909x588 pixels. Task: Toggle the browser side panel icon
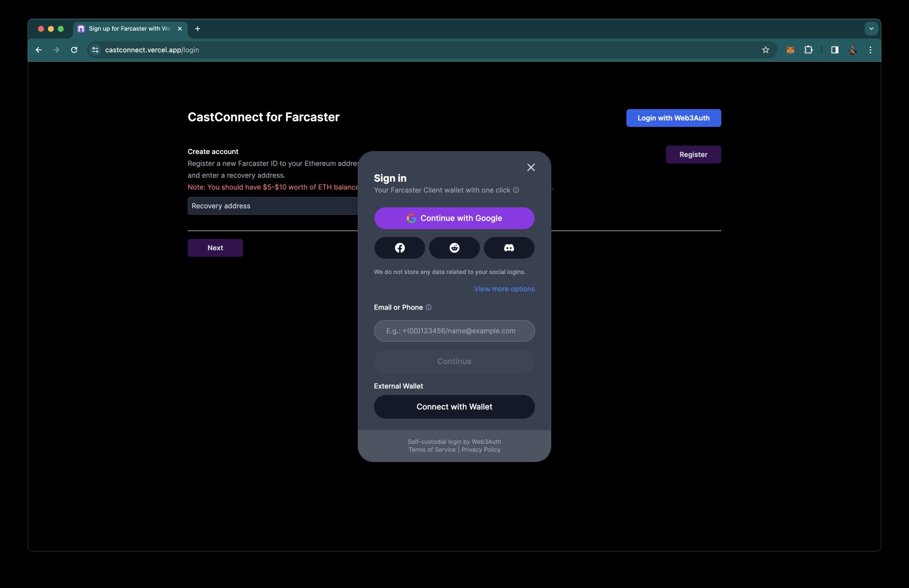coord(834,50)
